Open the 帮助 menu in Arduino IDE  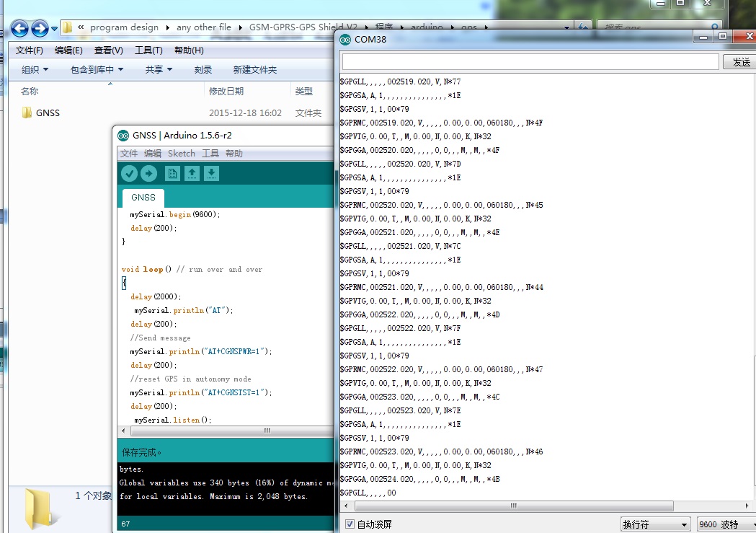pyautogui.click(x=234, y=154)
